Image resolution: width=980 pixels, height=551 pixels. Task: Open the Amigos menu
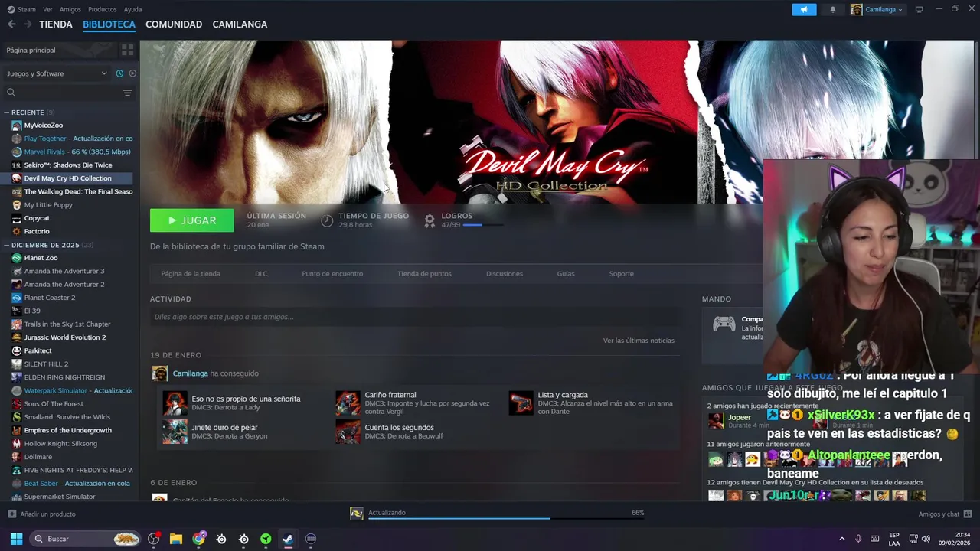coord(70,9)
